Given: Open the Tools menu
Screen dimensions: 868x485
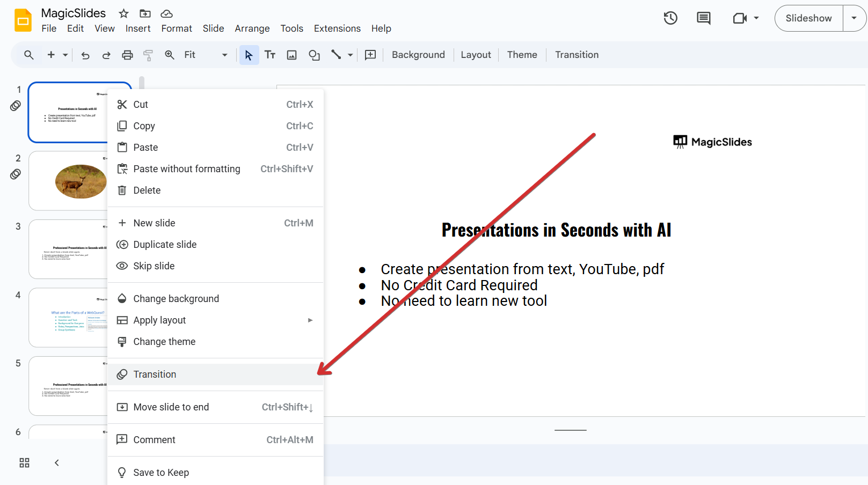Looking at the screenshot, I should [x=292, y=28].
